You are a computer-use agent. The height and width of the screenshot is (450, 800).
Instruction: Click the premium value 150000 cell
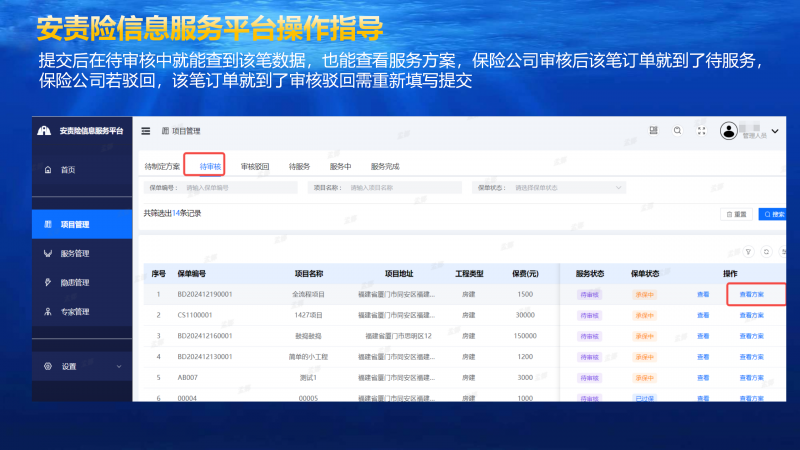tap(525, 336)
